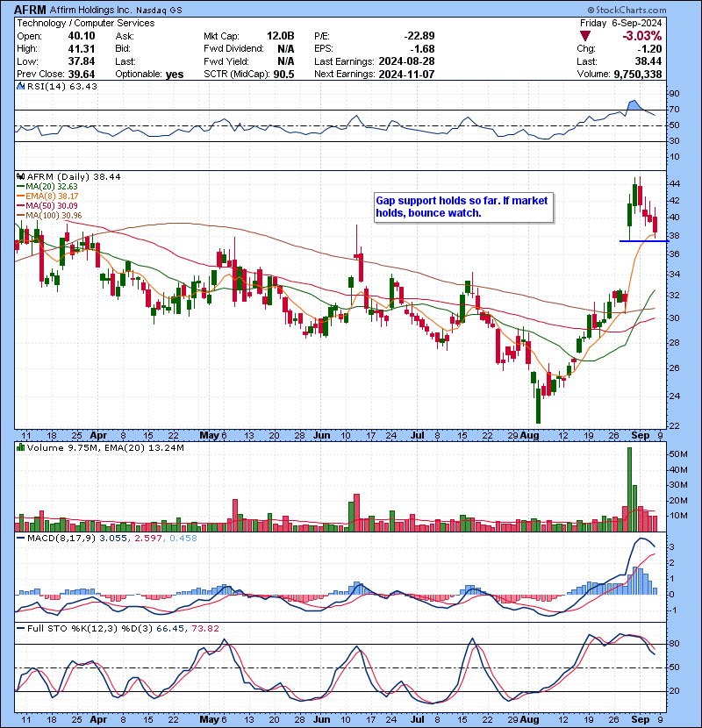Screen dimensions: 702x728
Task: Click the Last 38.44 price in the header
Action: pyautogui.click(x=648, y=61)
